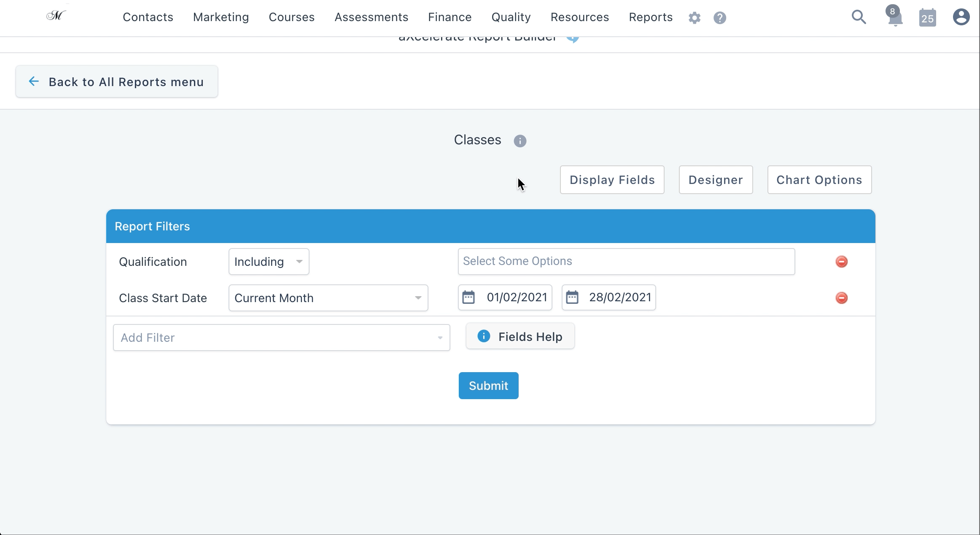980x535 pixels.
Task: Remove the Class Start Date filter
Action: (x=841, y=298)
